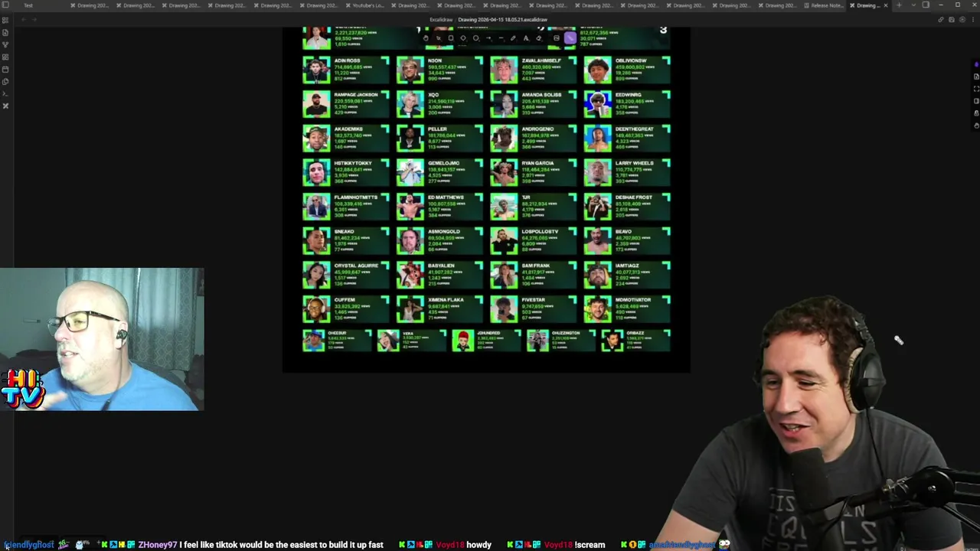Select the Selection arrow tool
980x551 pixels.
[x=439, y=38]
